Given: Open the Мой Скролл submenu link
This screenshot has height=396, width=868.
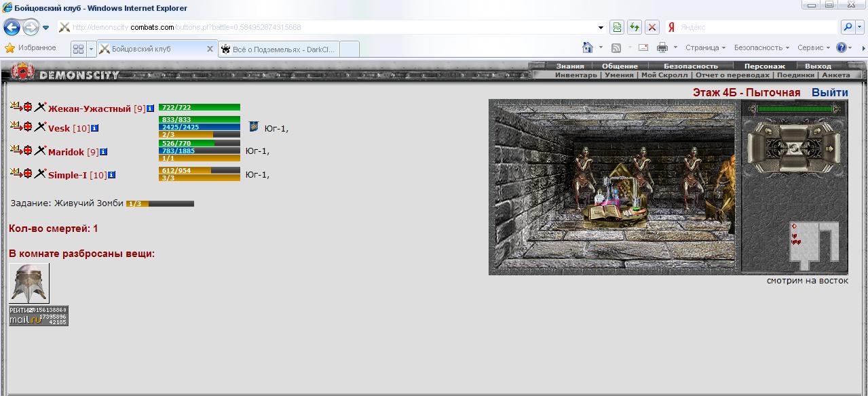Looking at the screenshot, I should [x=664, y=75].
